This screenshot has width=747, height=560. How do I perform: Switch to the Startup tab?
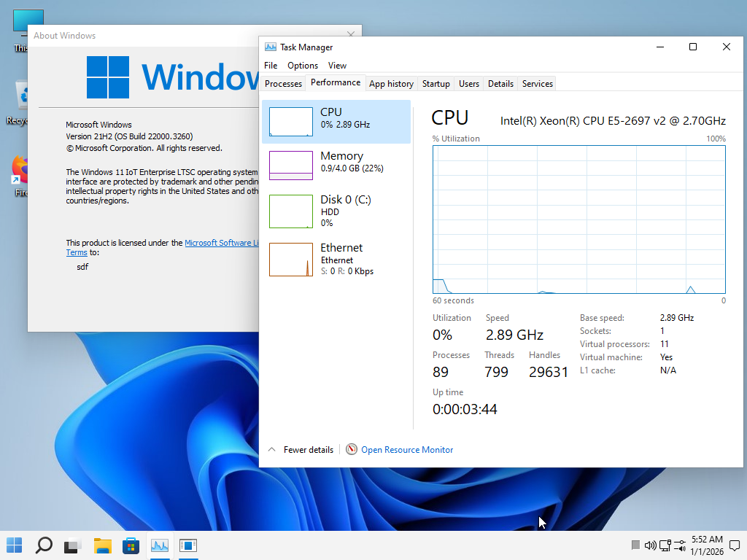436,83
